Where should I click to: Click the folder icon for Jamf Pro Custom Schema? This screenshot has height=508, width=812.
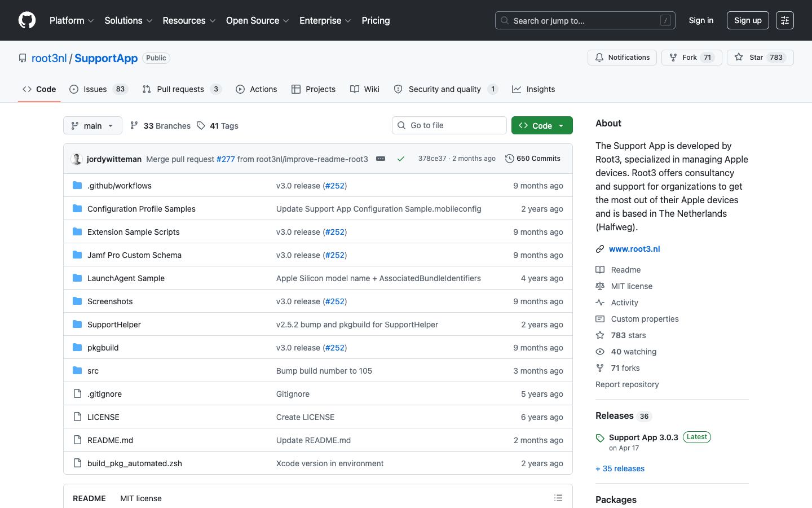[77, 255]
